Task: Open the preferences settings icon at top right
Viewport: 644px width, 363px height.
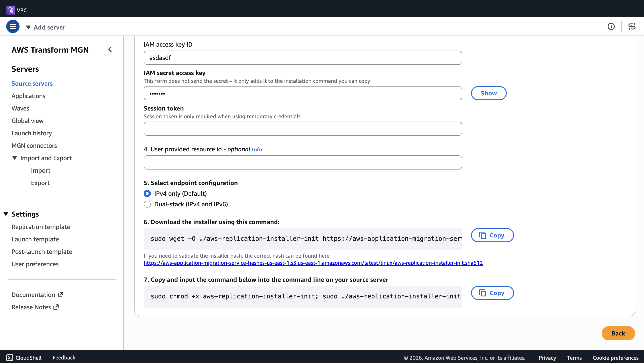Action: [632, 27]
